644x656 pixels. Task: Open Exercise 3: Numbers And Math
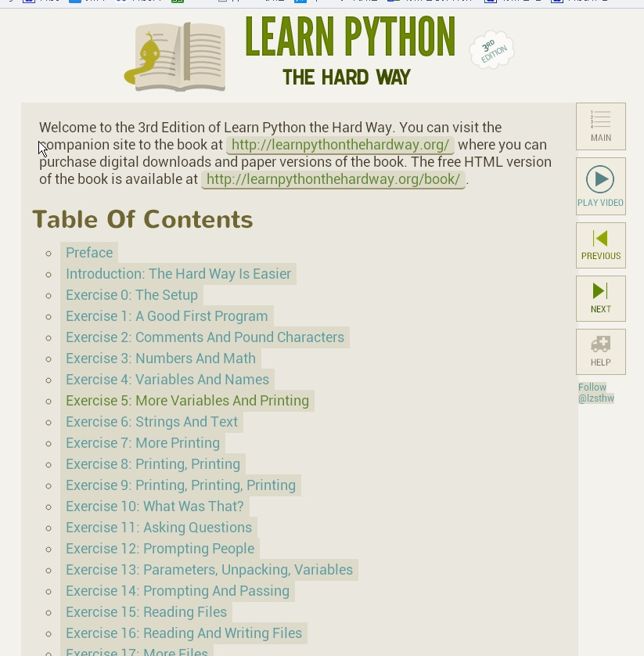(160, 359)
